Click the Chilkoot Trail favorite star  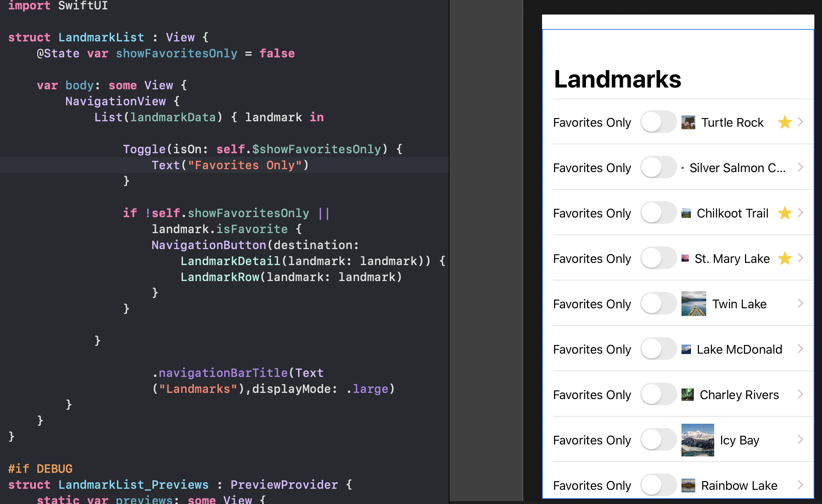(785, 213)
